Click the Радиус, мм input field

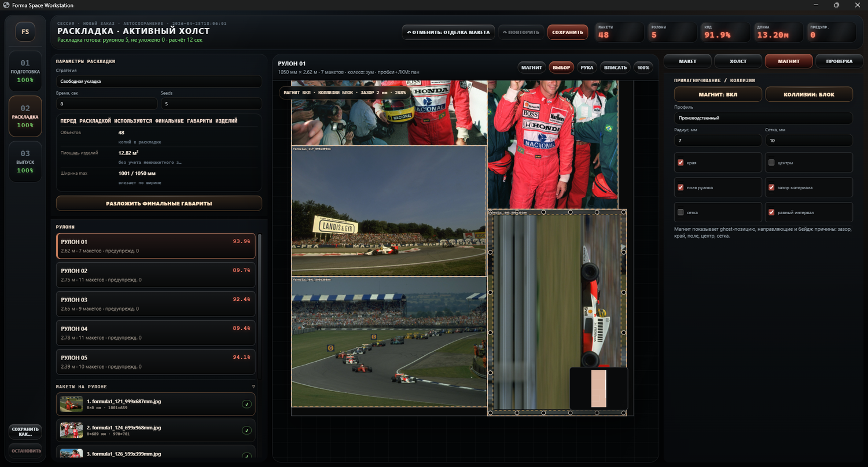pos(718,141)
